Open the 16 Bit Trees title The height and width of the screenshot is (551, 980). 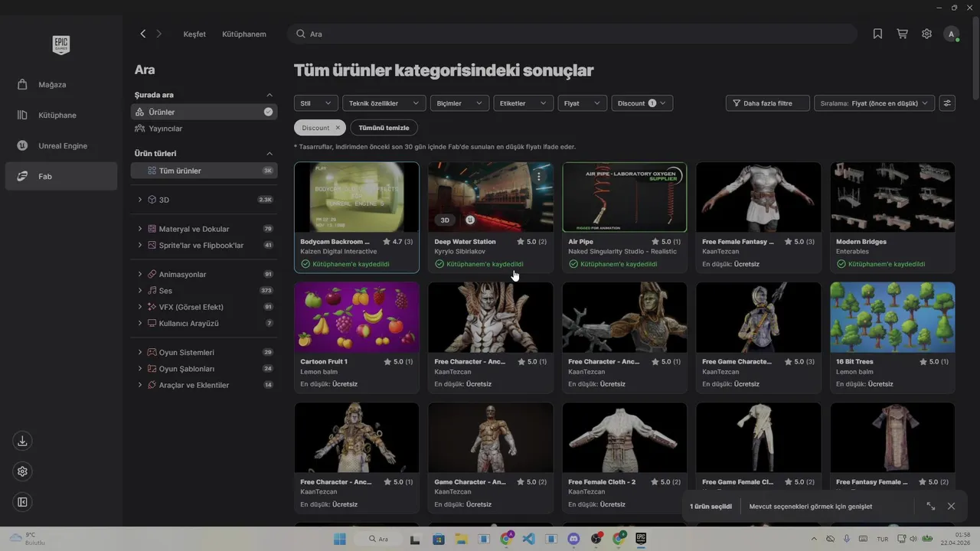pyautogui.click(x=854, y=361)
